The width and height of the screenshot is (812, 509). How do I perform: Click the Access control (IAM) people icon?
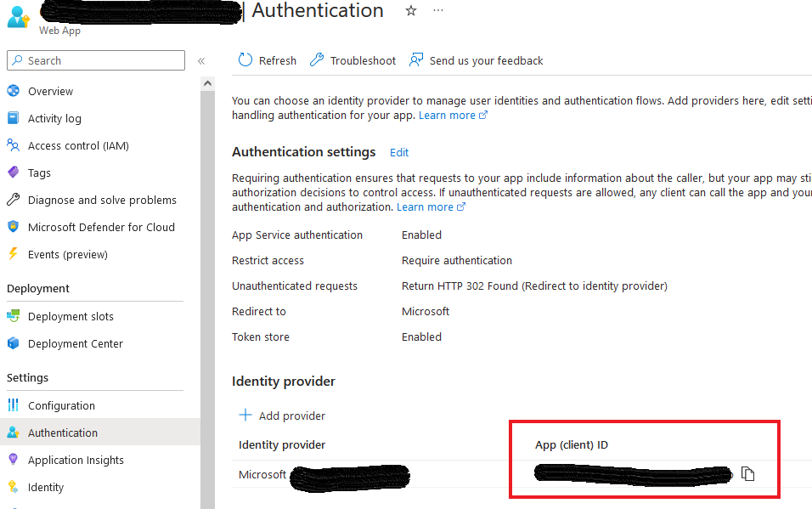(14, 145)
